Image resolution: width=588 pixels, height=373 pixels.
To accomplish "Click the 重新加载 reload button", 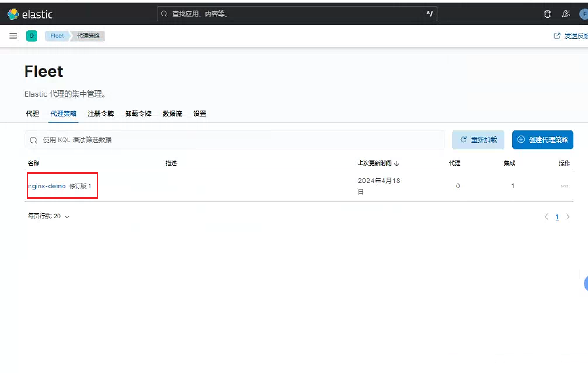I will pos(478,140).
